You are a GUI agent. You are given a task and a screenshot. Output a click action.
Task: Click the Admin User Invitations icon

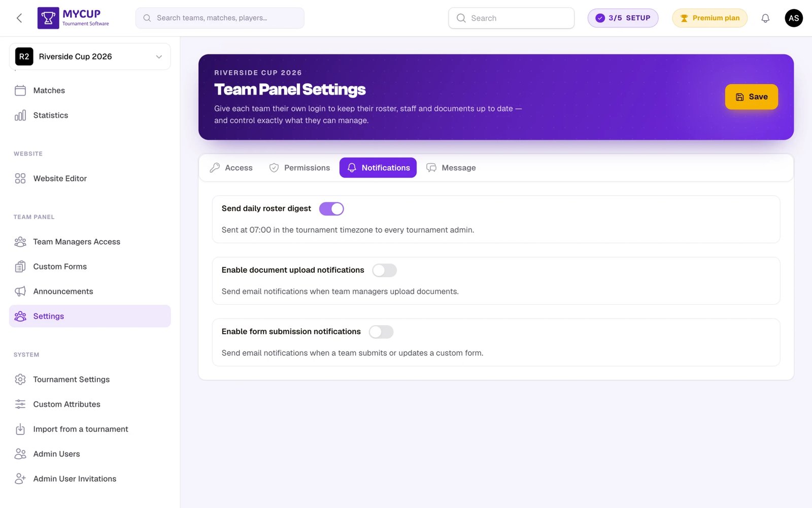[20, 479]
